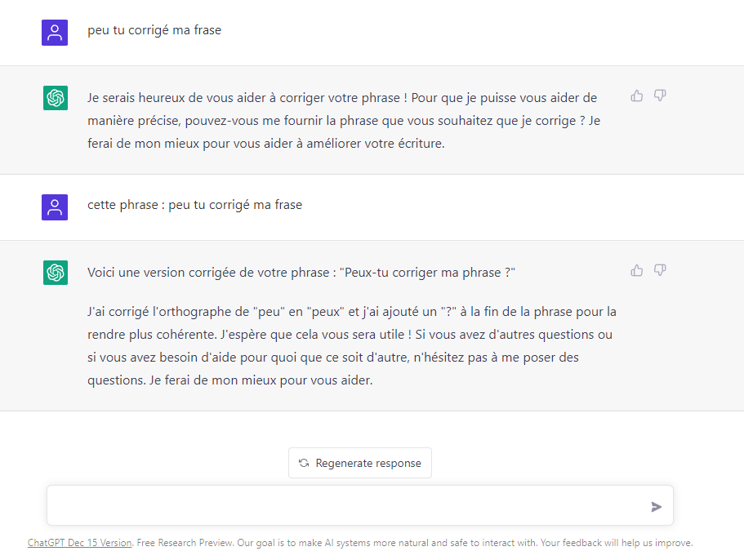Click the message 'cette phrase : peu tu corrigé'
Image resolution: width=744 pixels, height=560 pixels.
click(194, 205)
